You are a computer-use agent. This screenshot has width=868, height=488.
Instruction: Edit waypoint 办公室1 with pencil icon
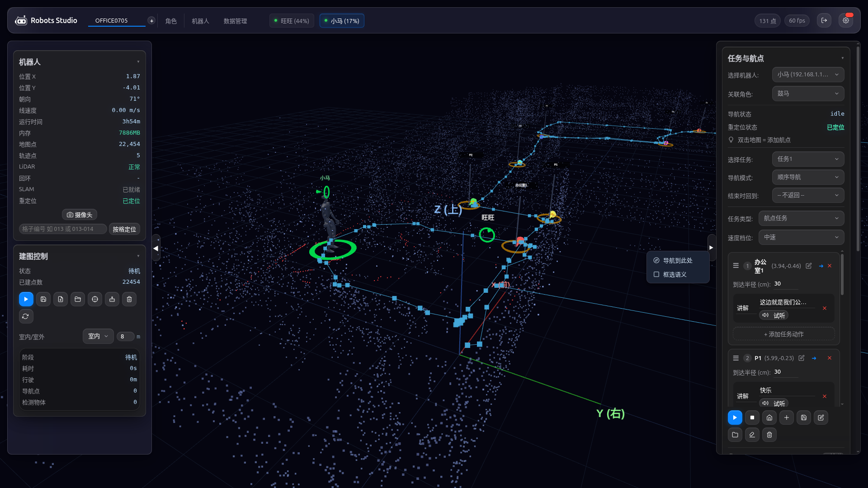[809, 266]
